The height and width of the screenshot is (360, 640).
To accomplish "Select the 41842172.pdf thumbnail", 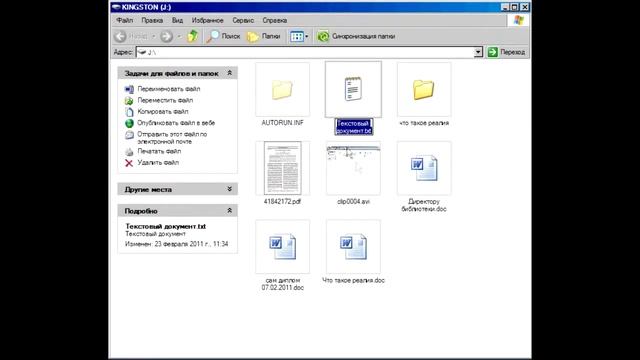I will coord(282,168).
